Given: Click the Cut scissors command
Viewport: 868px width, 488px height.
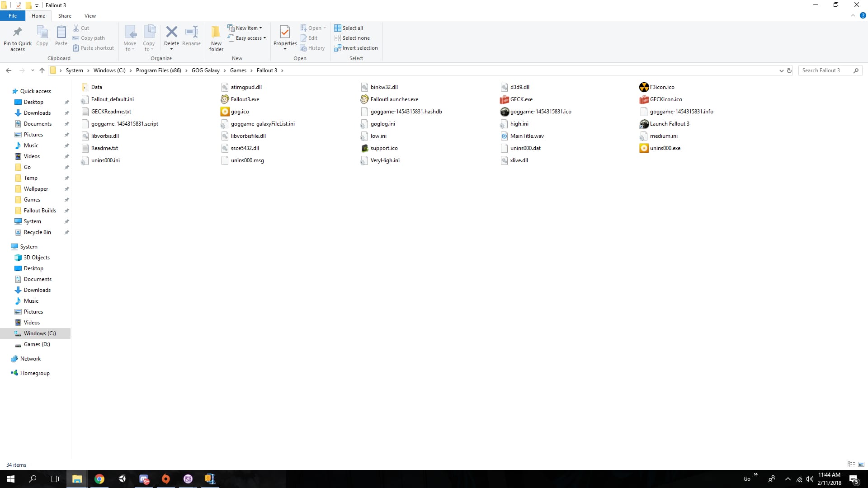Looking at the screenshot, I should (81, 28).
